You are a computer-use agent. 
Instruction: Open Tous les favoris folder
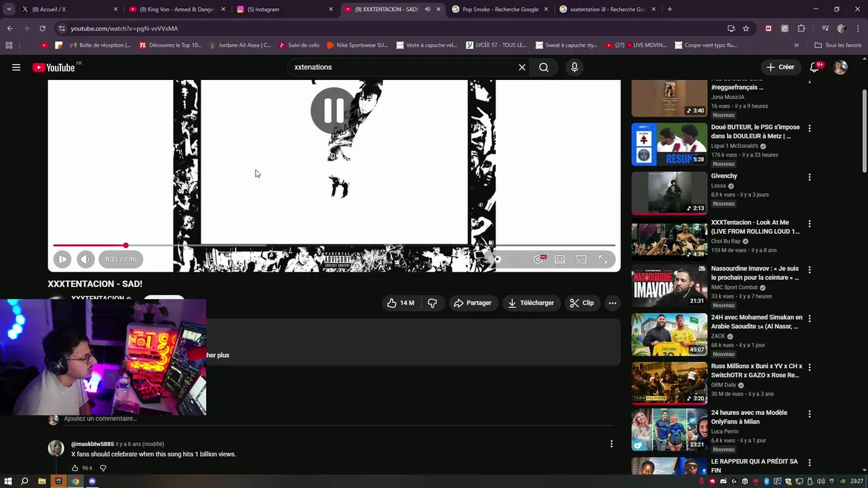pos(837,45)
